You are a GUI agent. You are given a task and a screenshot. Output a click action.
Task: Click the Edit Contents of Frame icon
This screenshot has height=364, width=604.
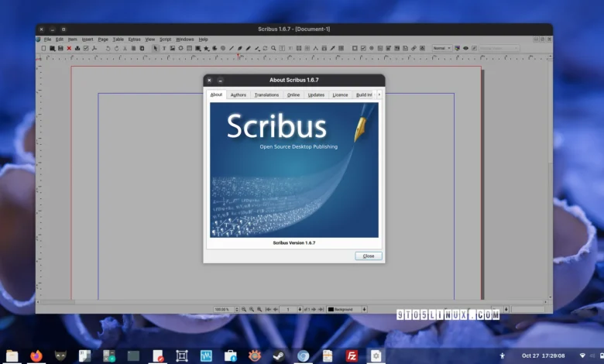(282, 48)
